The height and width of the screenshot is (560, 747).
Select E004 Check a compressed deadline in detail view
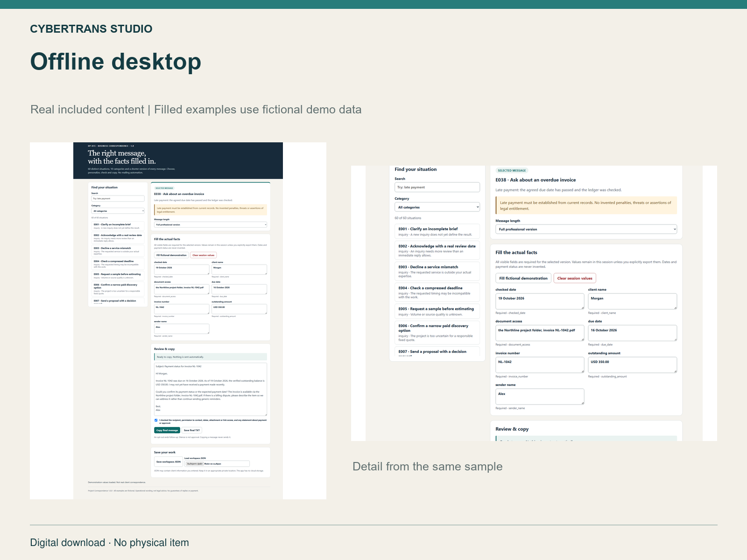point(437,292)
